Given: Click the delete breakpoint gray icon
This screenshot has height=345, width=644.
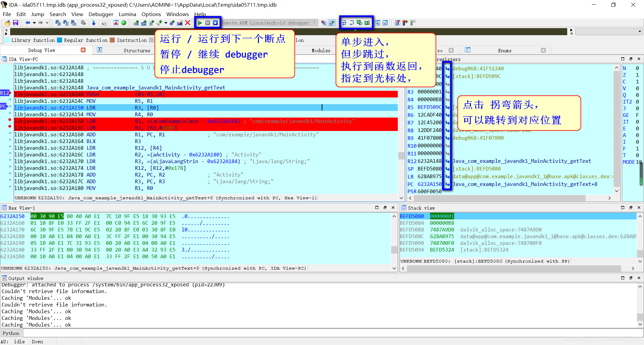Looking at the screenshot, I should point(413,23).
